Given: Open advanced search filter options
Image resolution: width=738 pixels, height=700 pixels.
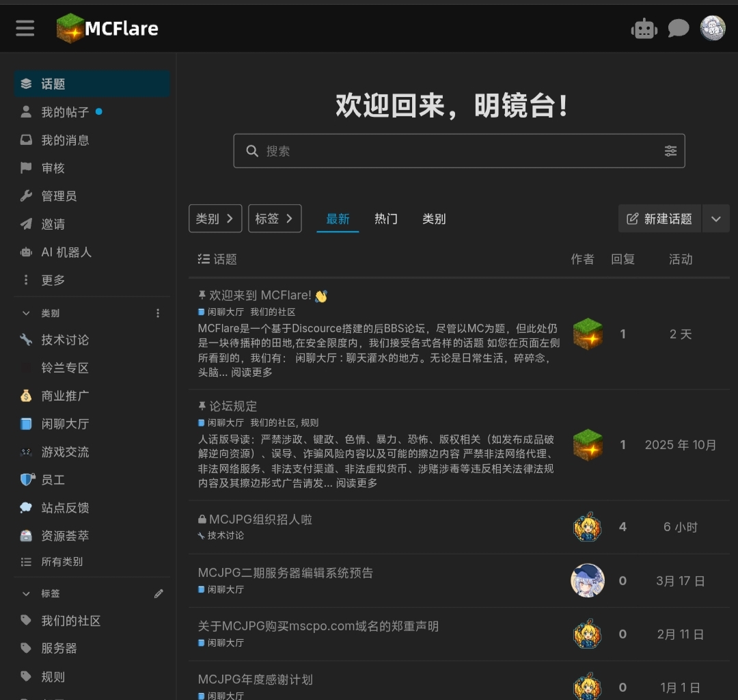Looking at the screenshot, I should tap(670, 151).
